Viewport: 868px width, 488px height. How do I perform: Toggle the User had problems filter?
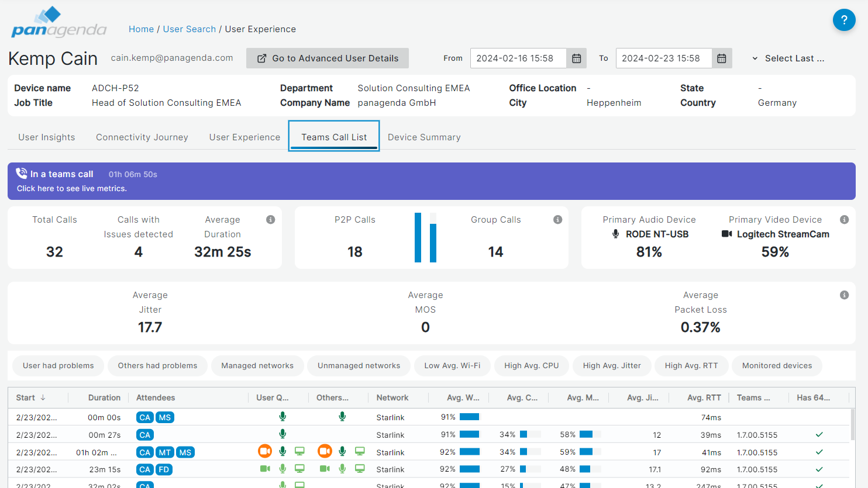[x=58, y=366]
